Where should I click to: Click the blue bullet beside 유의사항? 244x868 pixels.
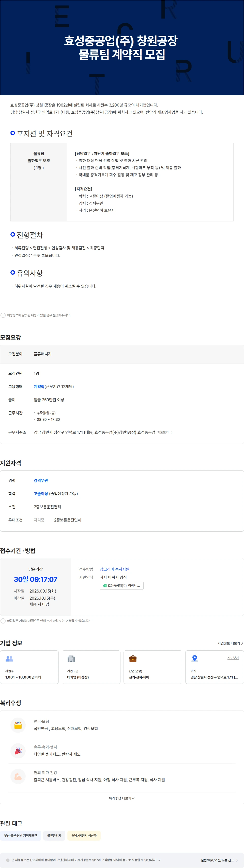coord(13,273)
